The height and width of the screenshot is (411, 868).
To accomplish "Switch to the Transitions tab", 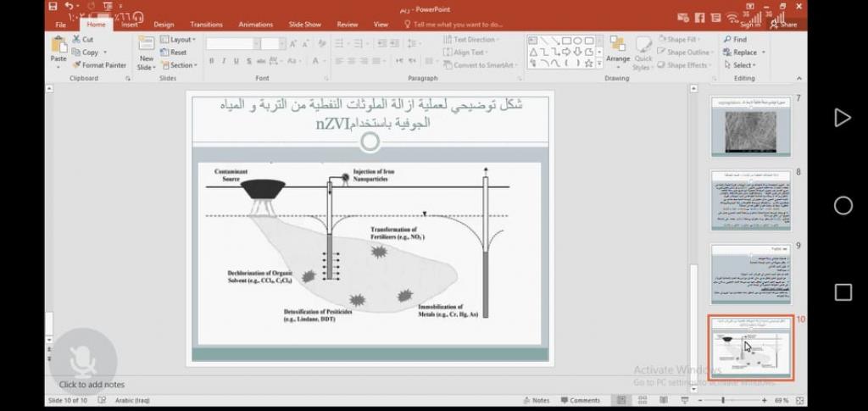I will [206, 25].
